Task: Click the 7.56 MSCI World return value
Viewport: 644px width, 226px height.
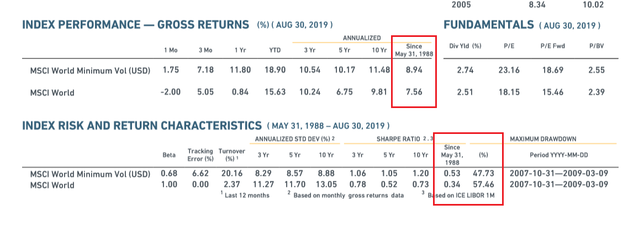Action: [414, 92]
